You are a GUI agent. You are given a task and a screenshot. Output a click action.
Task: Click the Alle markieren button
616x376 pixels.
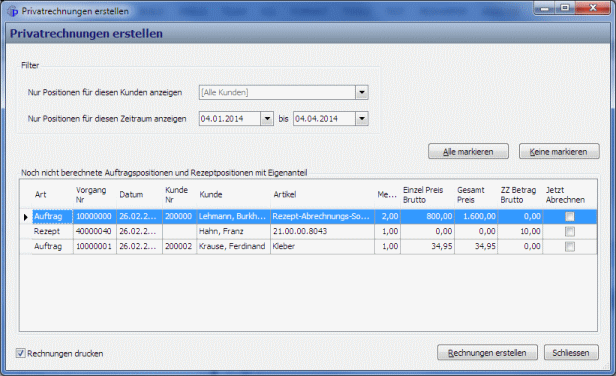coord(468,152)
